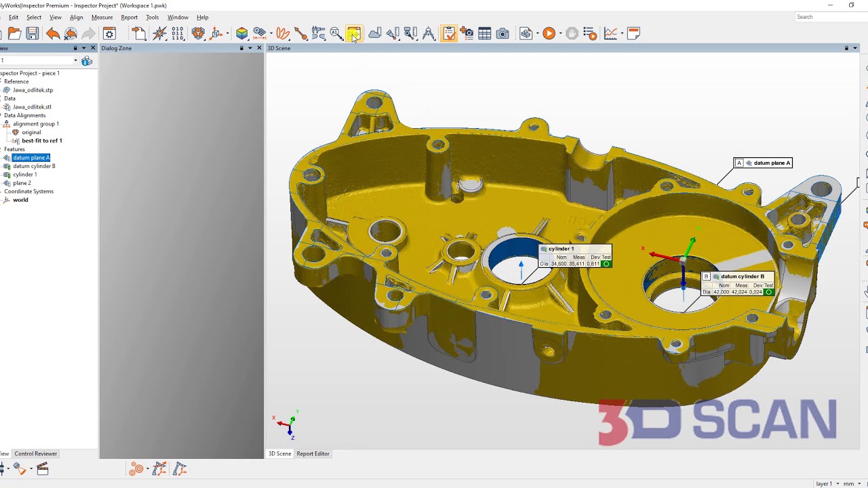Open the Measure menu
The image size is (868, 488).
(102, 17)
